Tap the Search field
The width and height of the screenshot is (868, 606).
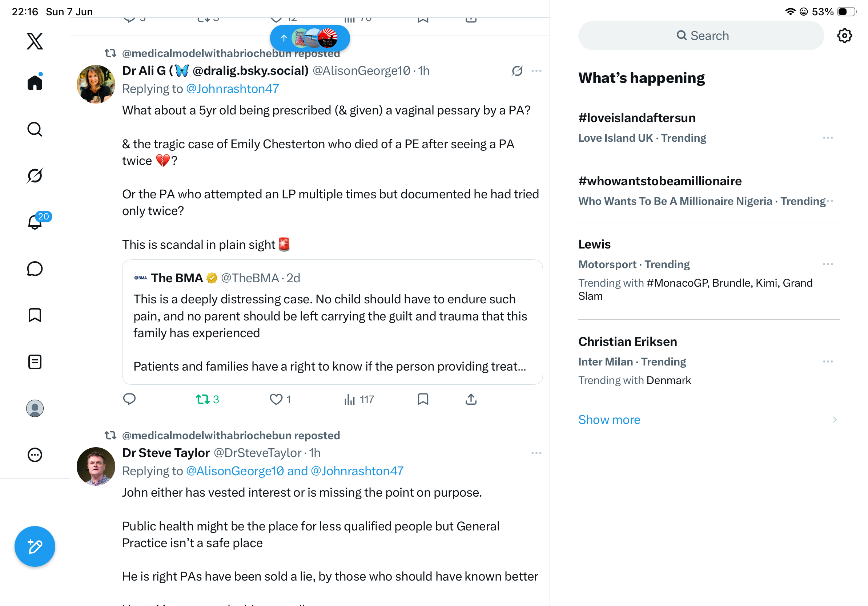pos(701,36)
